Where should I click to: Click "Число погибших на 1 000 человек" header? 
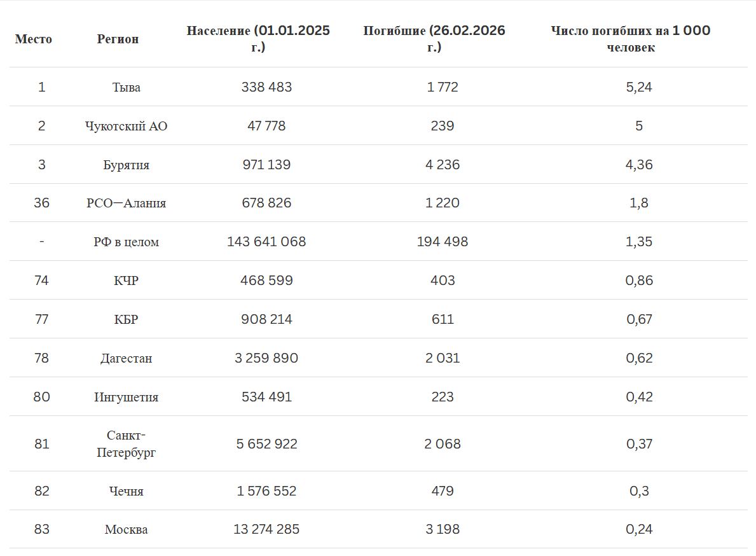[x=631, y=39]
